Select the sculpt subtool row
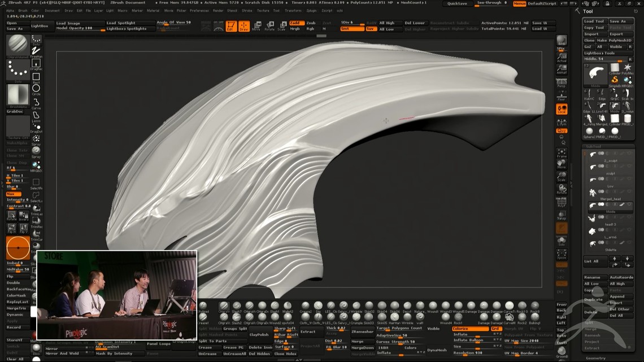 [610, 168]
